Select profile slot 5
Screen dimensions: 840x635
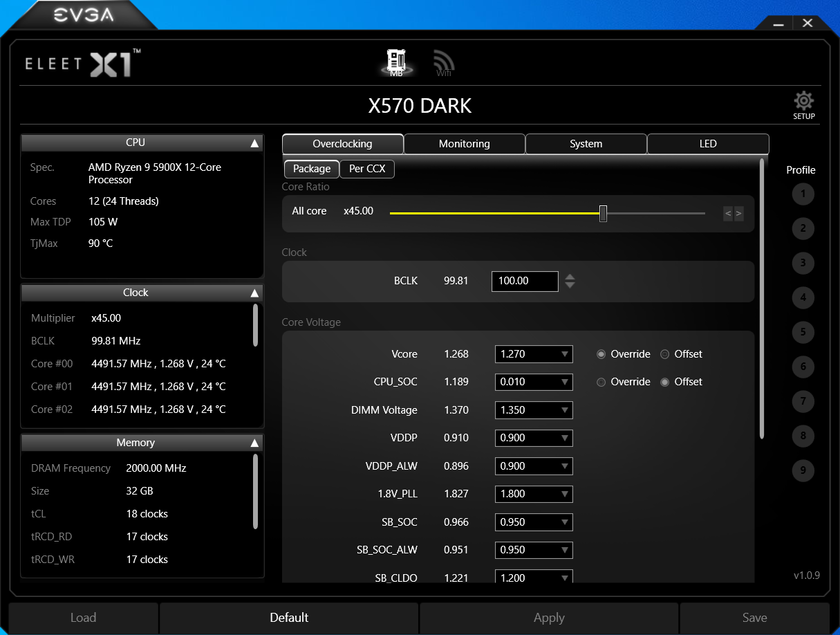[x=803, y=332]
